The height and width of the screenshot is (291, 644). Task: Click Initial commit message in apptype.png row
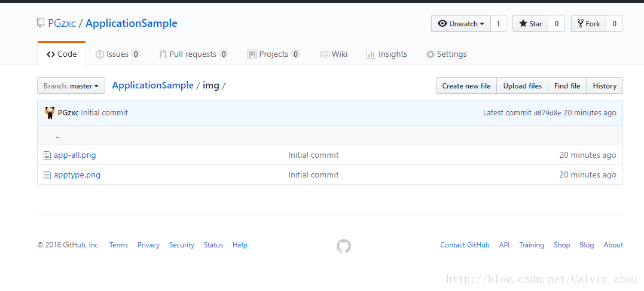pyautogui.click(x=313, y=175)
